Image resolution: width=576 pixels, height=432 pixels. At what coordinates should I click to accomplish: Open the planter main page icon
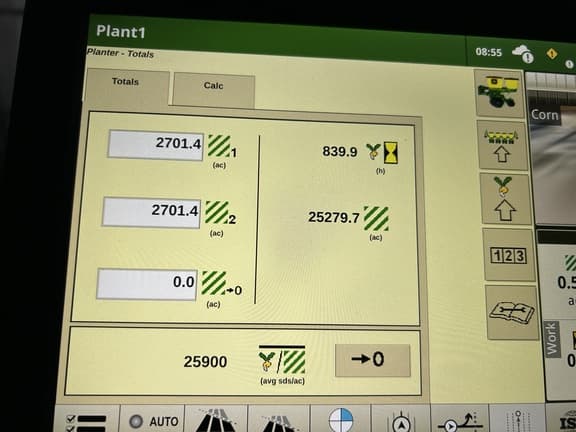click(499, 93)
